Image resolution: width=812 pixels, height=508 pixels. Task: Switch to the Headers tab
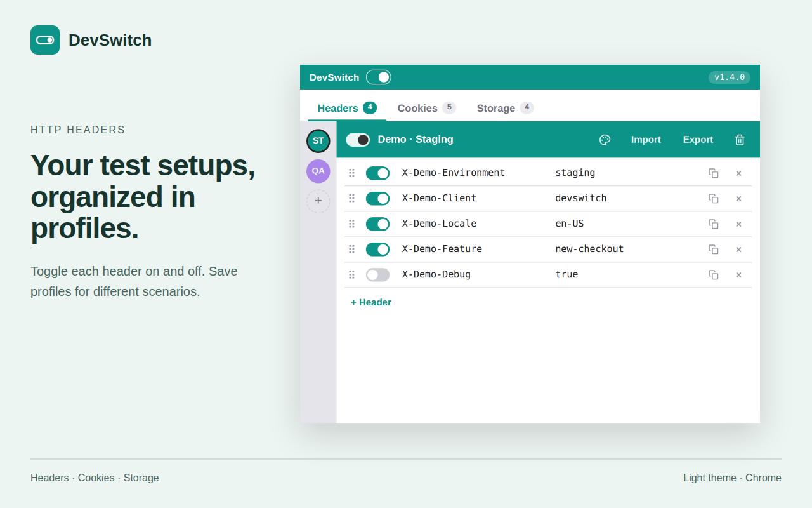point(347,108)
